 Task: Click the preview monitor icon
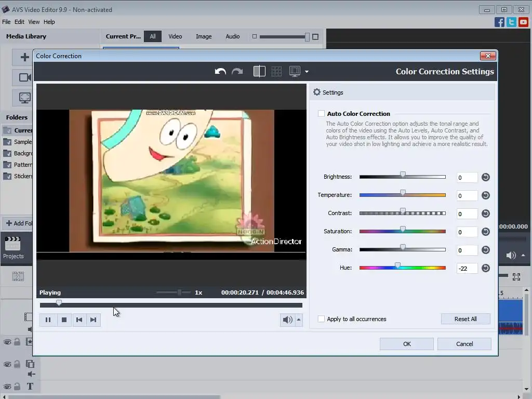point(295,71)
